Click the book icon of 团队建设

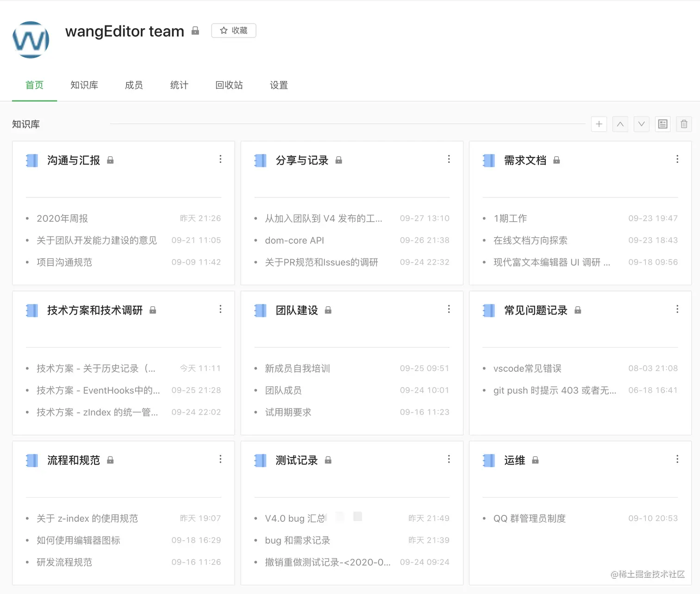tap(260, 310)
